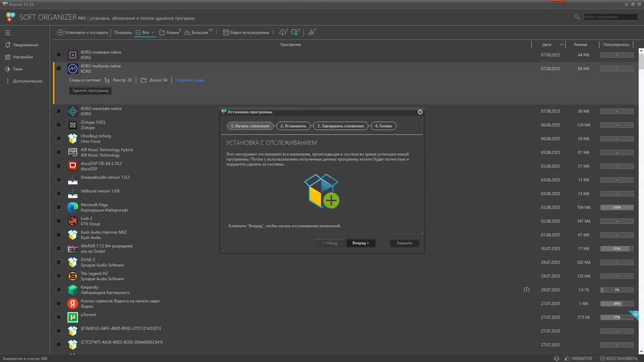The image size is (644, 362).
Task: Click Sheepadoodle installer icon
Action: [x=72, y=180]
